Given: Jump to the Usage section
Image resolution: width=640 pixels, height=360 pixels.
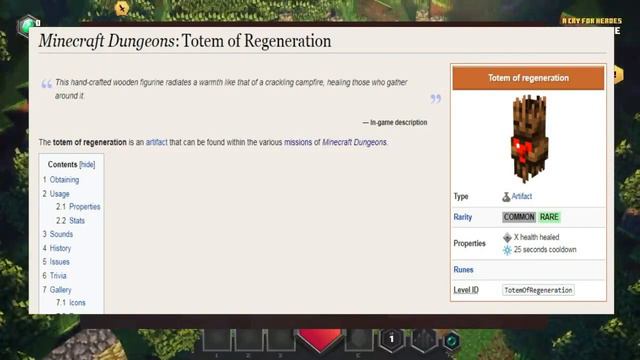Looking at the screenshot, I should point(59,194).
